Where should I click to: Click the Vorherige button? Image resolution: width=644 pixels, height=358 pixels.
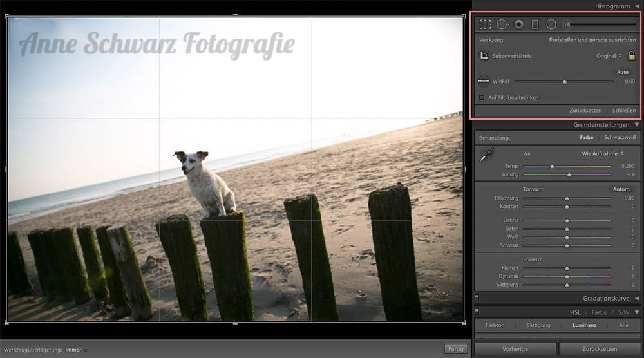[515, 349]
